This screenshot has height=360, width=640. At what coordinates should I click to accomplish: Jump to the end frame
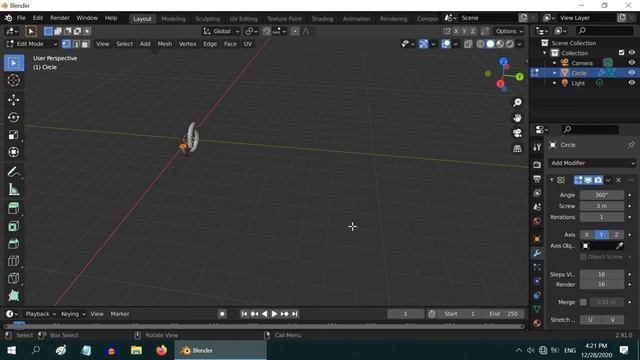295,314
